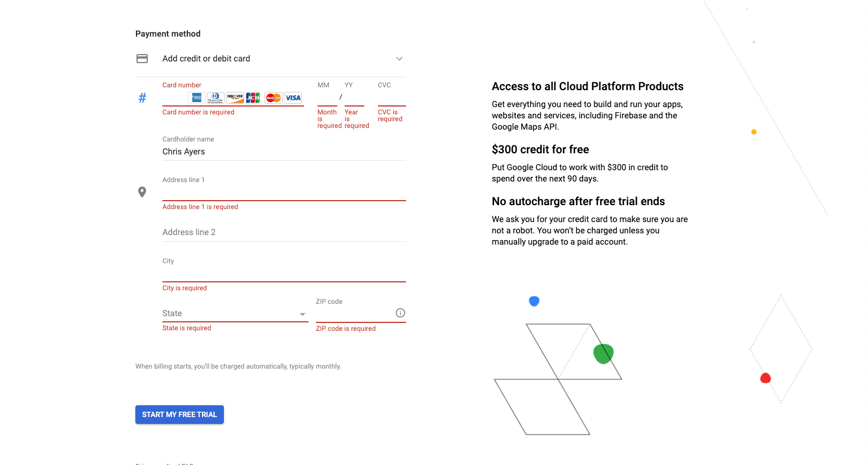Expand the Add credit or debit card chevron
The height and width of the screenshot is (465, 868).
point(399,59)
